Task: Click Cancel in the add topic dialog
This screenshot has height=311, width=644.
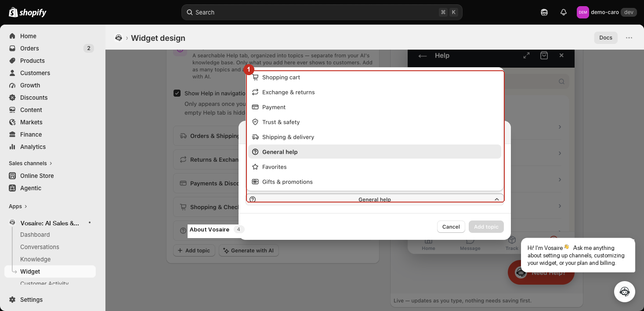Action: (x=451, y=227)
